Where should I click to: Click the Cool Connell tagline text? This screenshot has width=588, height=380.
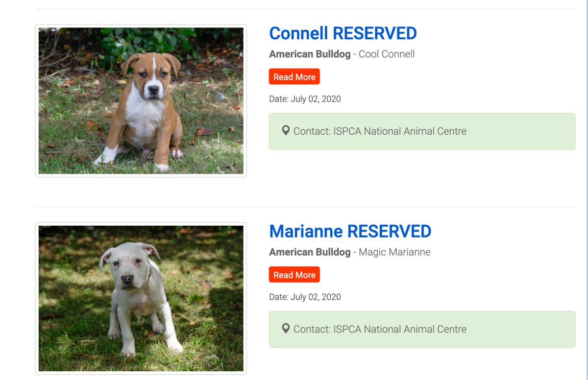(x=387, y=54)
